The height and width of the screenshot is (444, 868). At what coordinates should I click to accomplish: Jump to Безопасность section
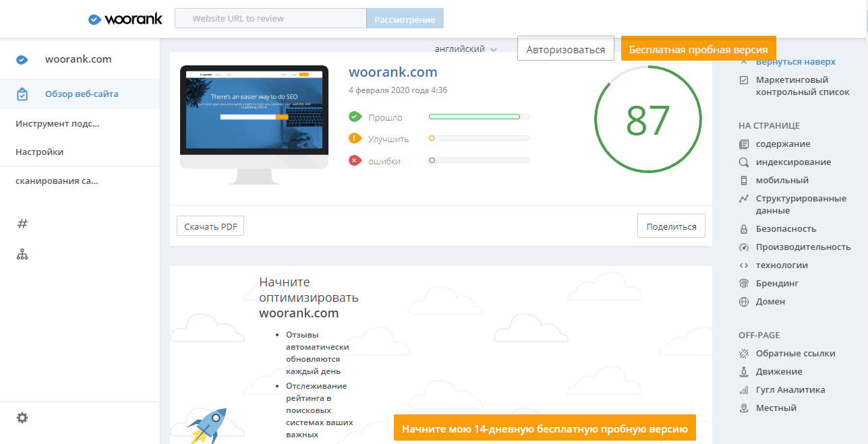click(786, 229)
